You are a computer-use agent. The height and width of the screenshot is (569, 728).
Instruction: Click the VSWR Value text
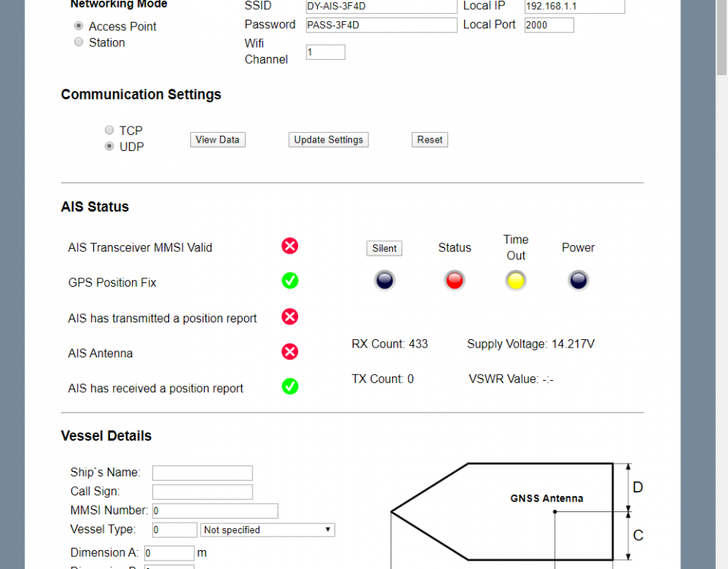point(510,379)
